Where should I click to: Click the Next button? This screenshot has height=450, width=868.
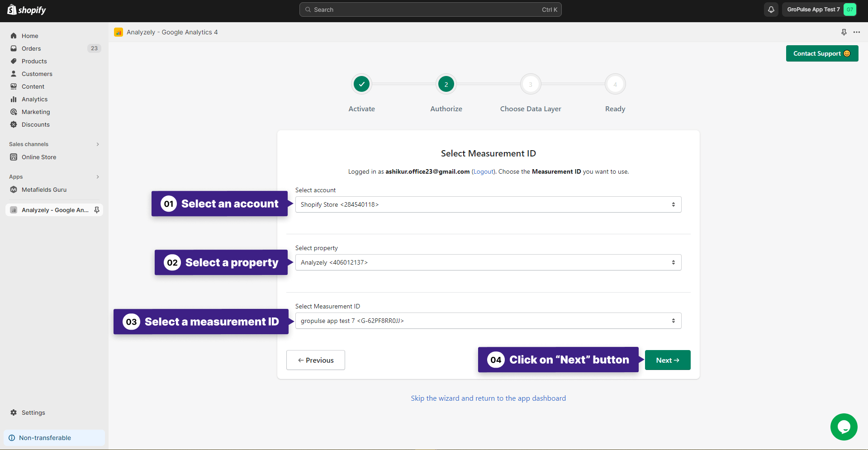(668, 360)
